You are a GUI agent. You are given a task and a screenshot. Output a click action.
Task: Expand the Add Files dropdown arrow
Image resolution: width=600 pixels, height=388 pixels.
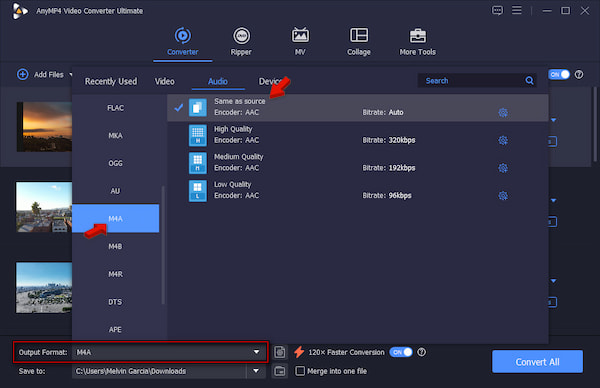click(x=70, y=74)
